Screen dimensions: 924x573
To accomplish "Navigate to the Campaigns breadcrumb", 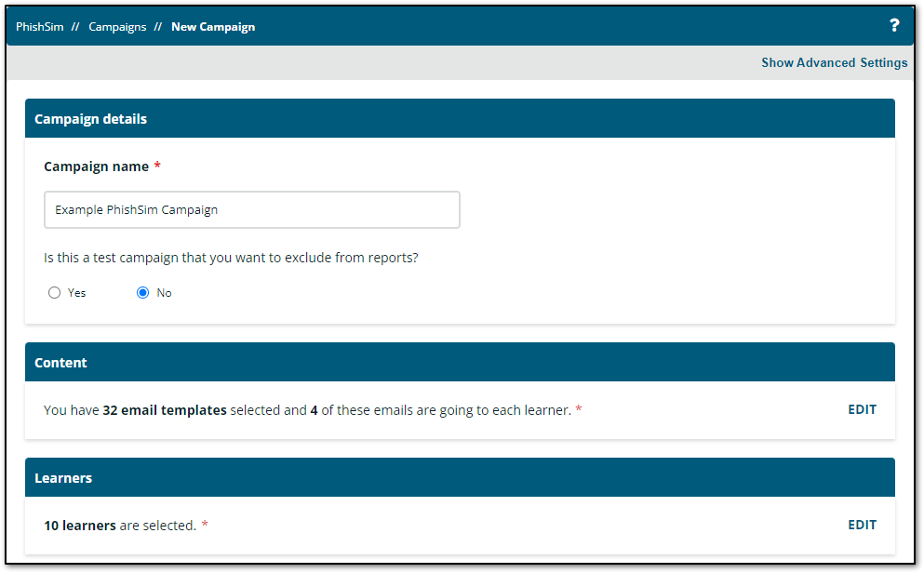I will [x=117, y=27].
